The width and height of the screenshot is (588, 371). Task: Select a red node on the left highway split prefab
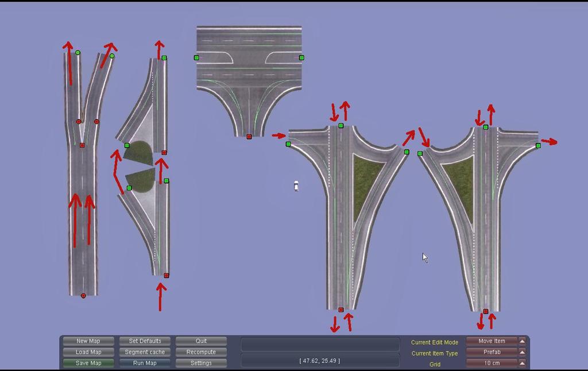(x=82, y=145)
